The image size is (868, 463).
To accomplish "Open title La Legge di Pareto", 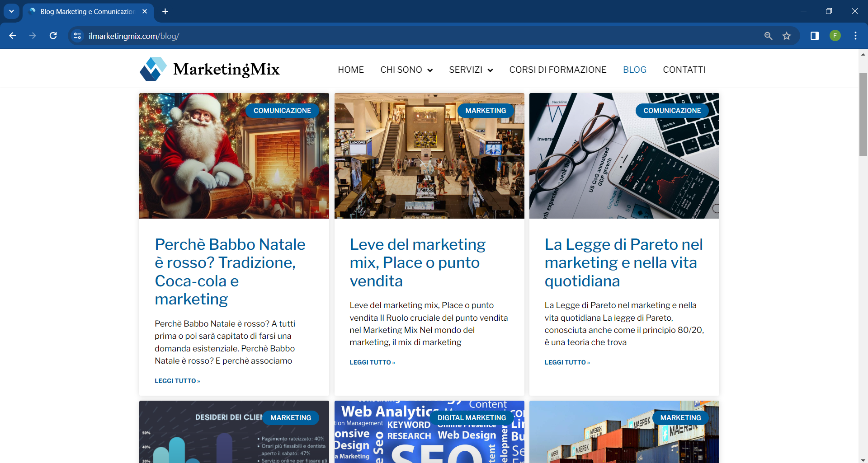I will point(623,262).
